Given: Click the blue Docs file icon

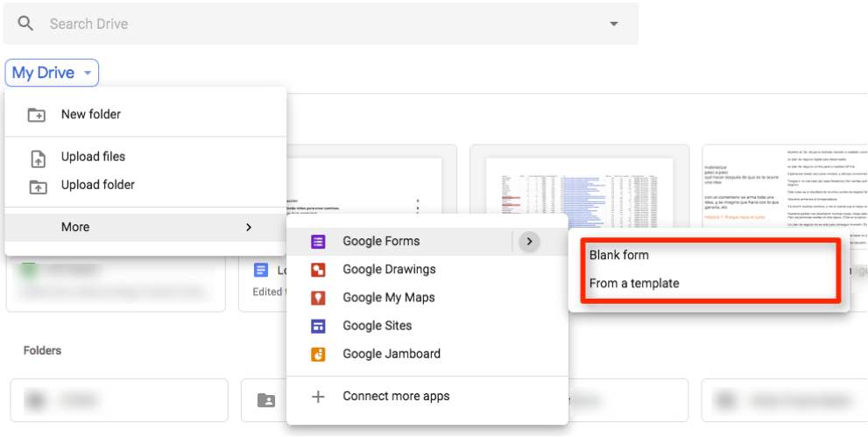Looking at the screenshot, I should 261,271.
